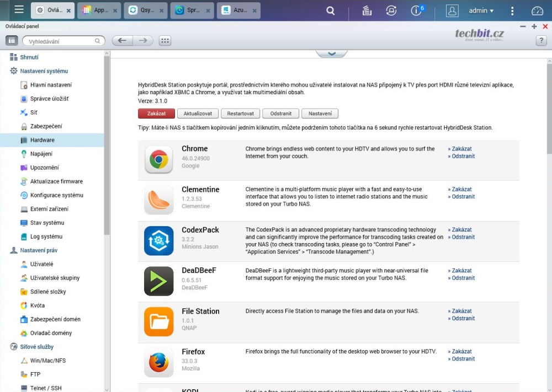Toggle the control panel sidebar view icon
The image size is (552, 392).
(12, 41)
